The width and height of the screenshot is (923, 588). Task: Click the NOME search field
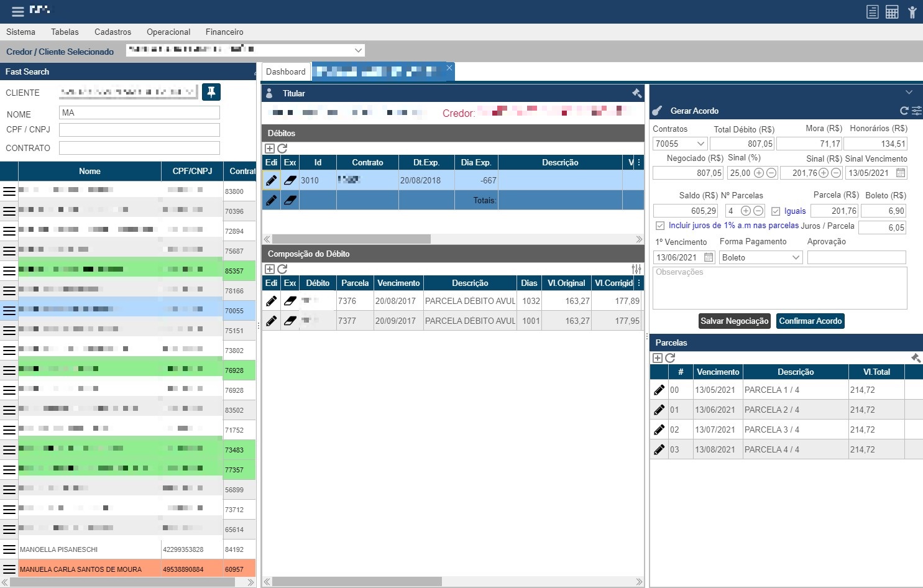click(139, 113)
